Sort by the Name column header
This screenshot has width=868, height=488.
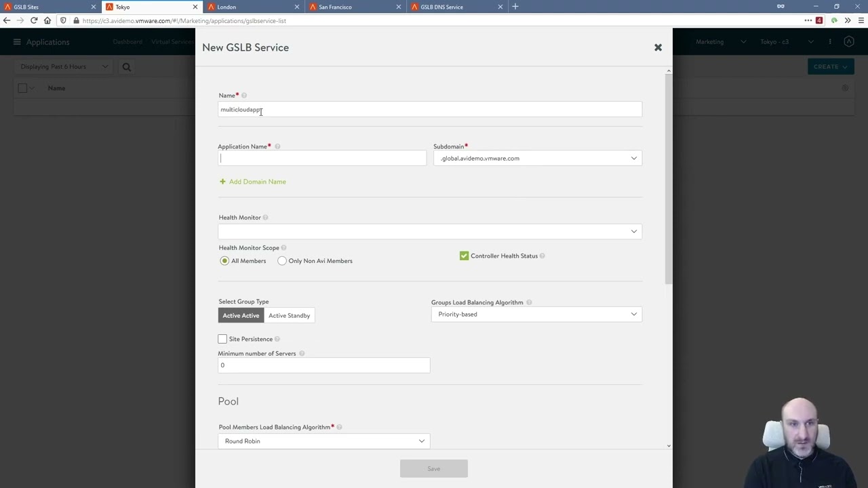(x=56, y=88)
